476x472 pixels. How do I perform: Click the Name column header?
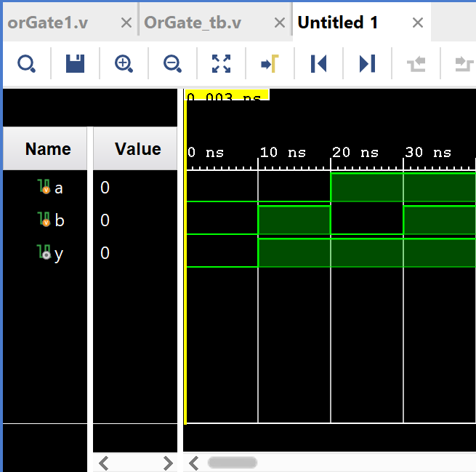tap(48, 149)
